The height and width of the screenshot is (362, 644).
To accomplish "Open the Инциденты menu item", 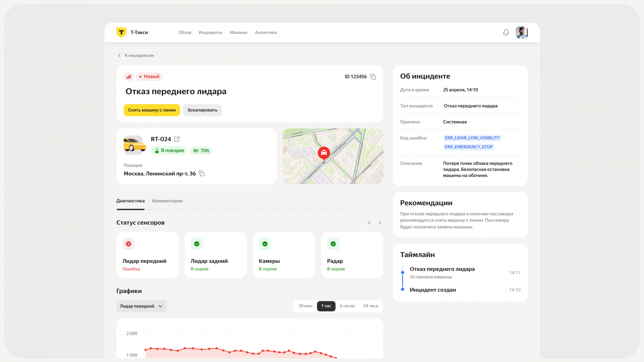I will coord(211,32).
